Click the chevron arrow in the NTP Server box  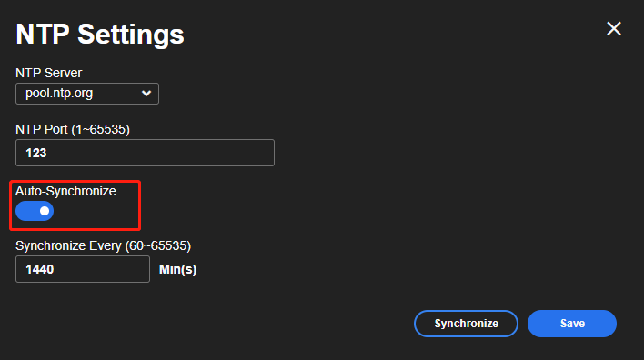pyautogui.click(x=146, y=94)
